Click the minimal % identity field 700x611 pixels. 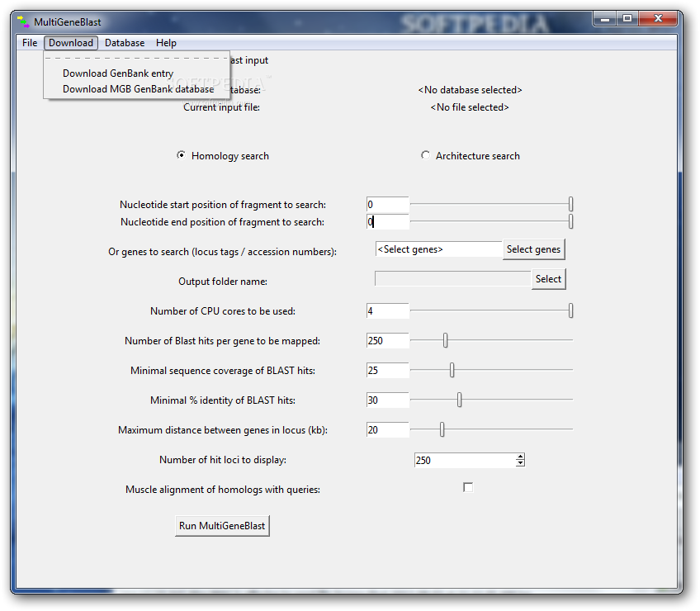[387, 400]
